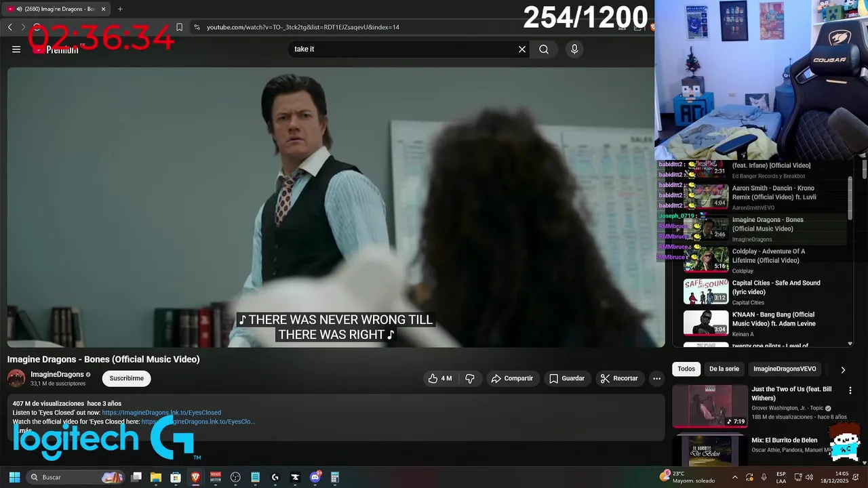Switch to Brave browser in the taskbar
This screenshot has height=488, width=868.
[x=195, y=477]
